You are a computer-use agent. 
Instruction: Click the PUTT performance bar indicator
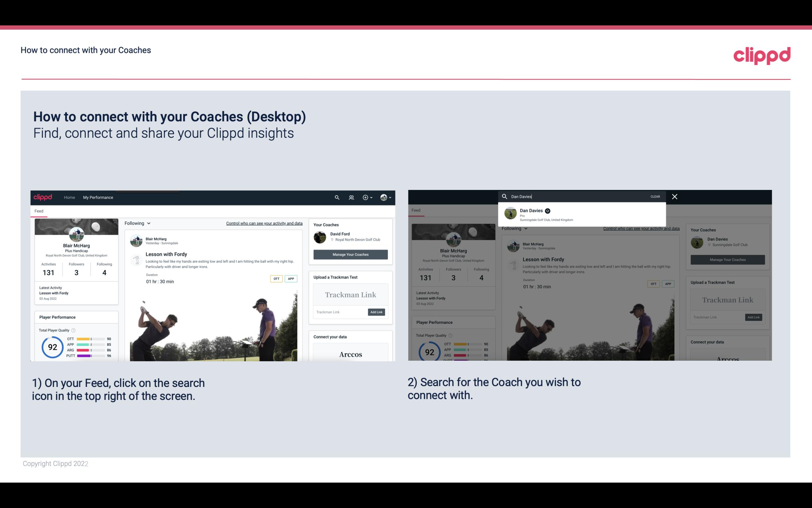90,356
